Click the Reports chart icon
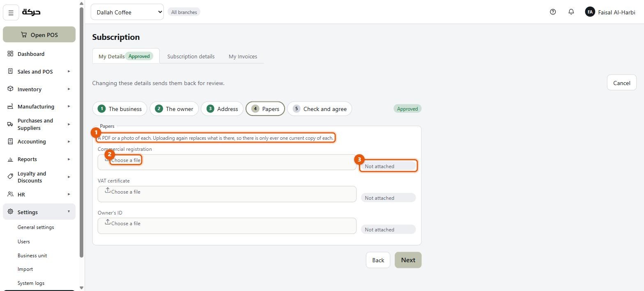The image size is (644, 291). [10, 159]
